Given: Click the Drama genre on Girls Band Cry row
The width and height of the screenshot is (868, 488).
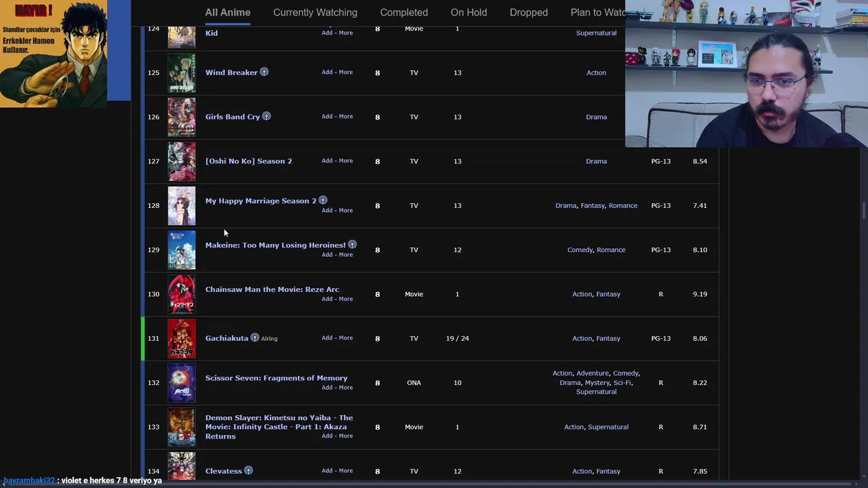Looking at the screenshot, I should (x=596, y=117).
